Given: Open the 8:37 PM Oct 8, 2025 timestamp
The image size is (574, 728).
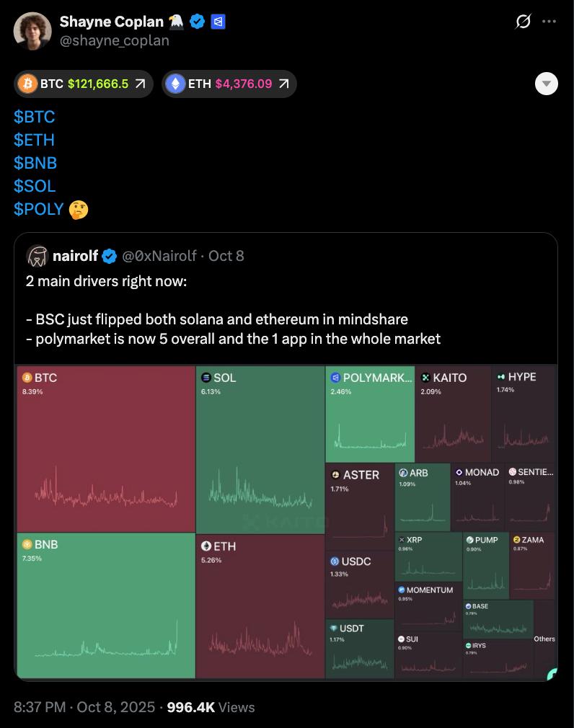Looking at the screenshot, I should (84, 707).
